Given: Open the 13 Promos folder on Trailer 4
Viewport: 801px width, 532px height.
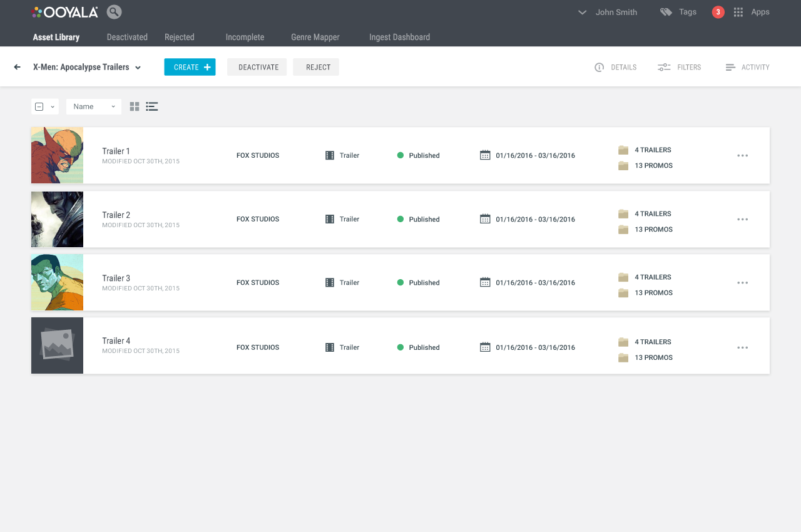Looking at the screenshot, I should pyautogui.click(x=645, y=357).
